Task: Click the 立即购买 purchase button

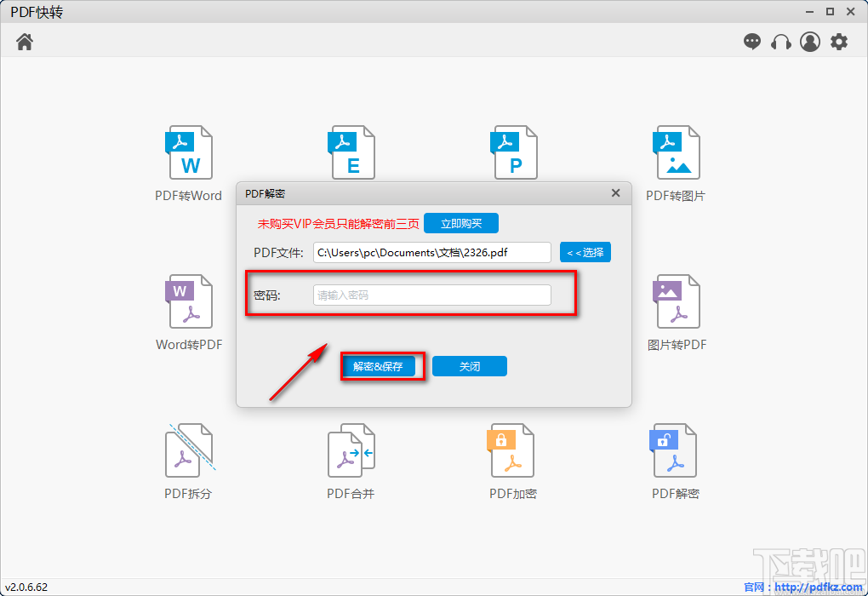Action: click(460, 223)
